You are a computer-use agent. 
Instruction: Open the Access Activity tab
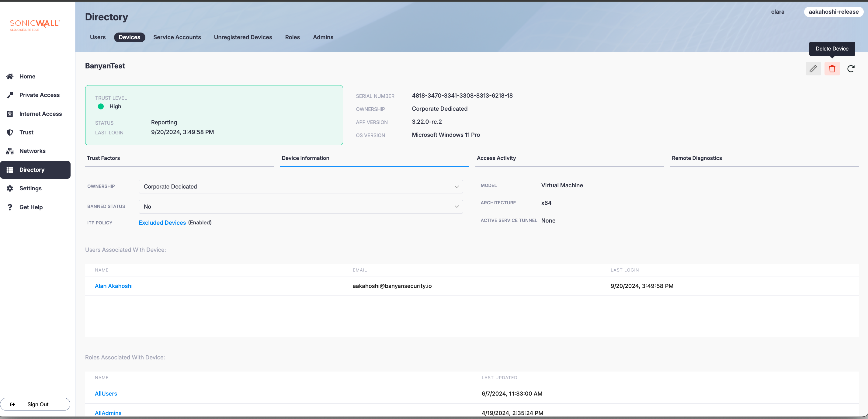tap(496, 158)
